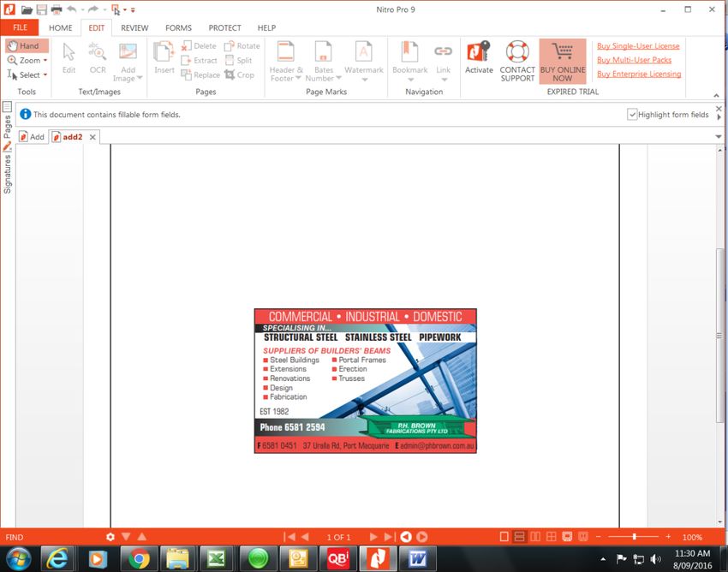Insert pages into the document
This screenshot has width=728, height=572.
click(x=164, y=58)
